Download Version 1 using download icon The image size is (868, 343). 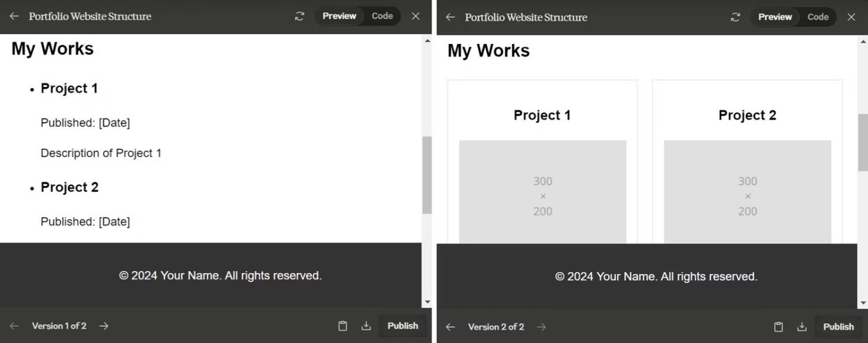click(366, 326)
